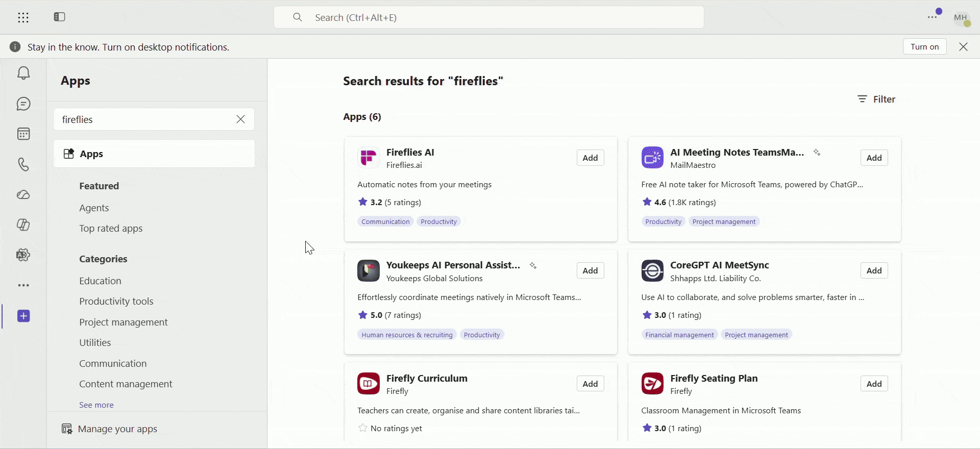The width and height of the screenshot is (980, 449).
Task: Open the Activity bell icon
Action: tap(23, 73)
